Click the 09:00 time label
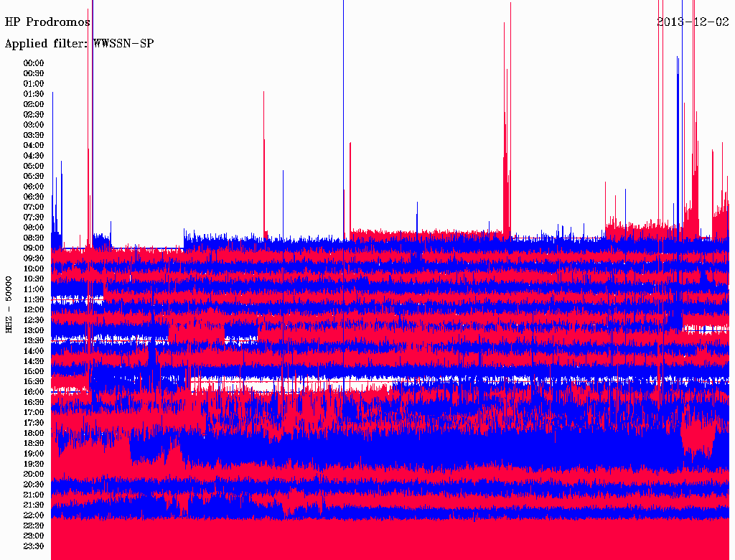 pos(34,248)
